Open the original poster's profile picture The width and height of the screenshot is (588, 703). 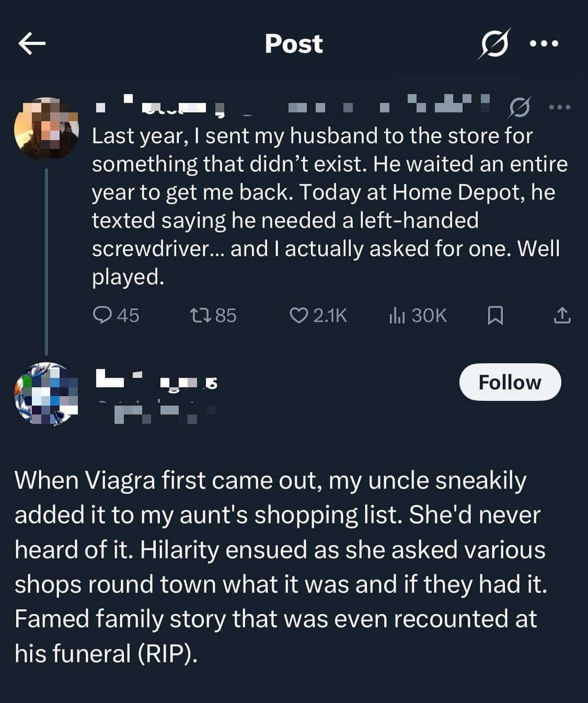(x=47, y=129)
